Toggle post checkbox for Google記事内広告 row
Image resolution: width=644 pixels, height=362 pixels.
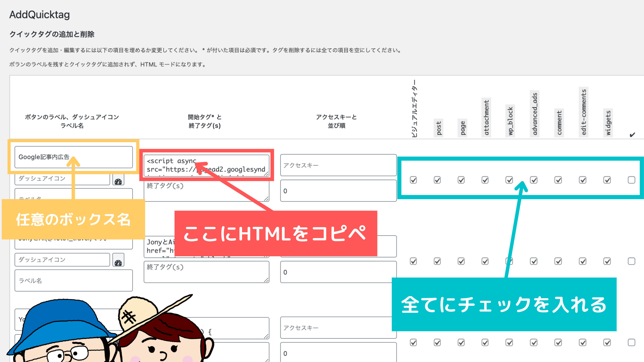coord(437,180)
